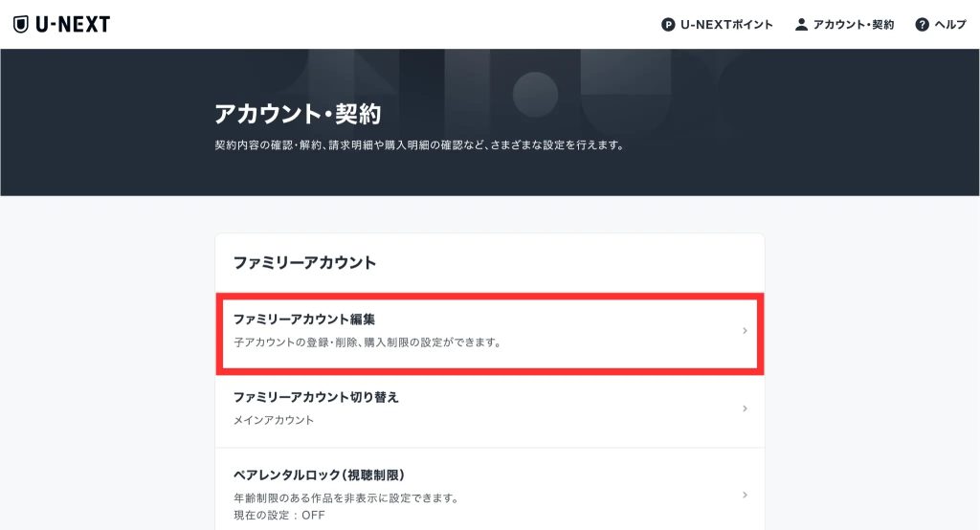
Task: Open ファミリーアカウント切り替え title
Action: click(316, 397)
